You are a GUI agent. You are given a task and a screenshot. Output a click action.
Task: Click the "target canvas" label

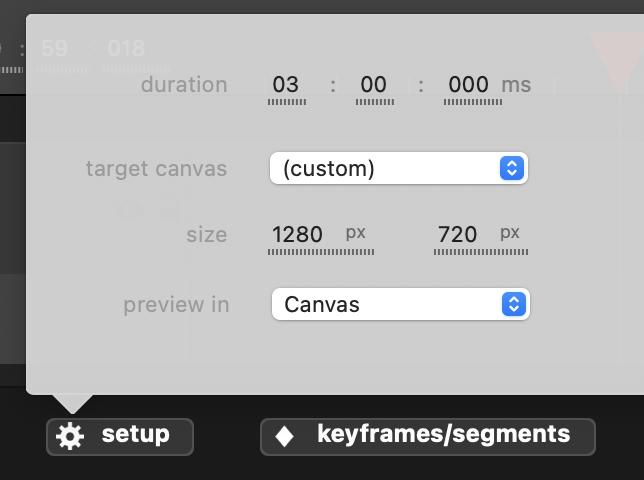pos(156,168)
